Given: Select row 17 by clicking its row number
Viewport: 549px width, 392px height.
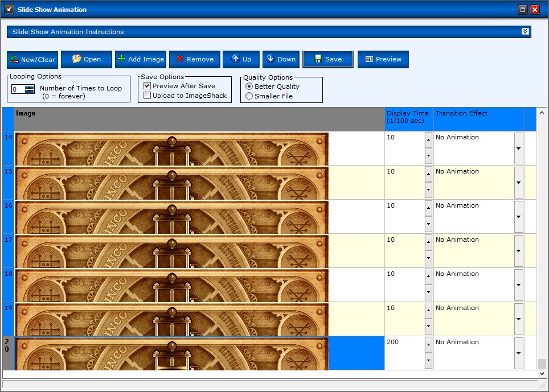Looking at the screenshot, I should [x=7, y=250].
